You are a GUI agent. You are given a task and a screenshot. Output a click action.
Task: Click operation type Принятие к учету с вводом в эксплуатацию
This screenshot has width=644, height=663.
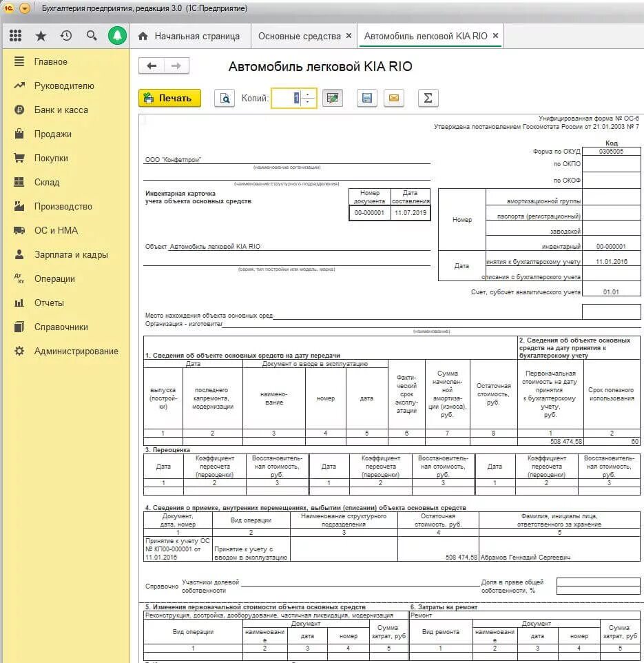(251, 549)
